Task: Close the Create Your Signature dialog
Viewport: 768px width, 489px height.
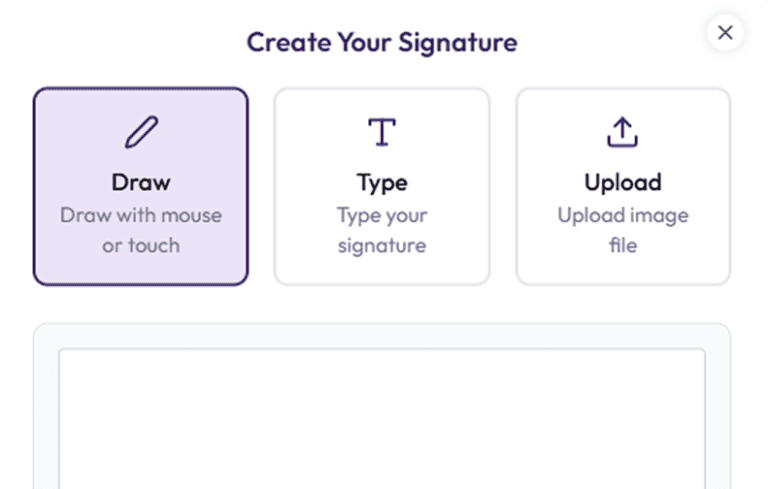Action: tap(725, 33)
